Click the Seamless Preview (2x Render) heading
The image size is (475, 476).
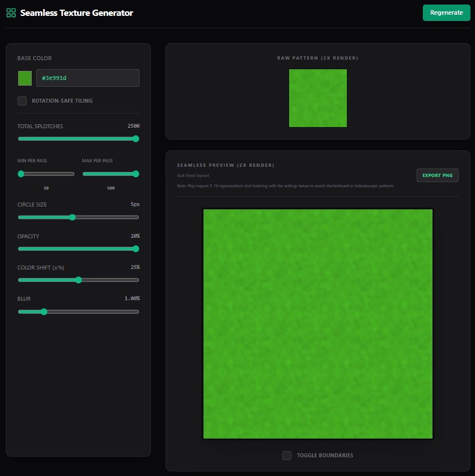point(226,165)
